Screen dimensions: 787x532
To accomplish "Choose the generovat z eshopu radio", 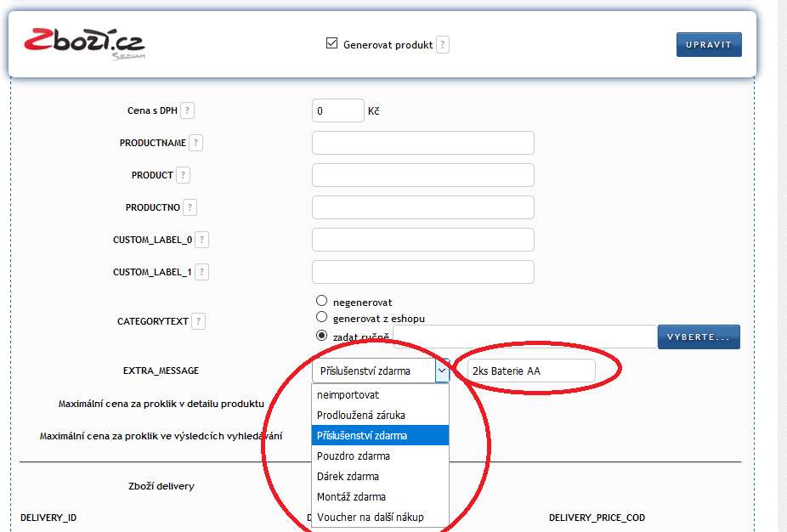I will (x=321, y=317).
